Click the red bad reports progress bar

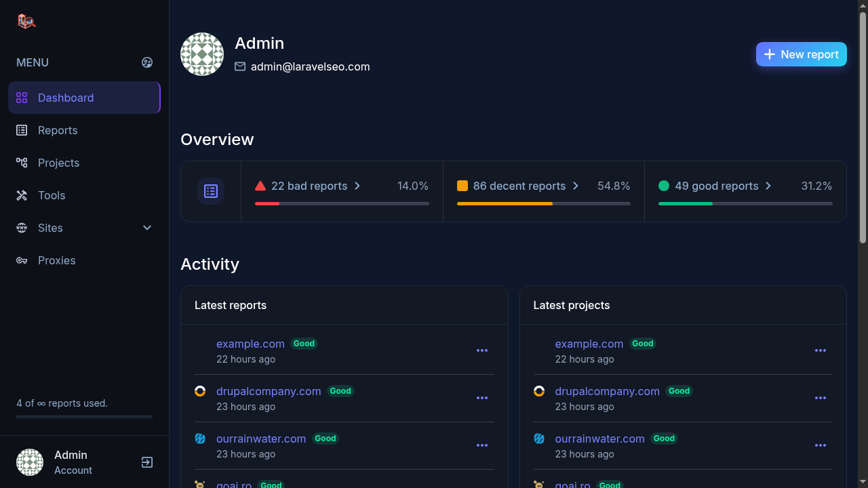pos(342,203)
